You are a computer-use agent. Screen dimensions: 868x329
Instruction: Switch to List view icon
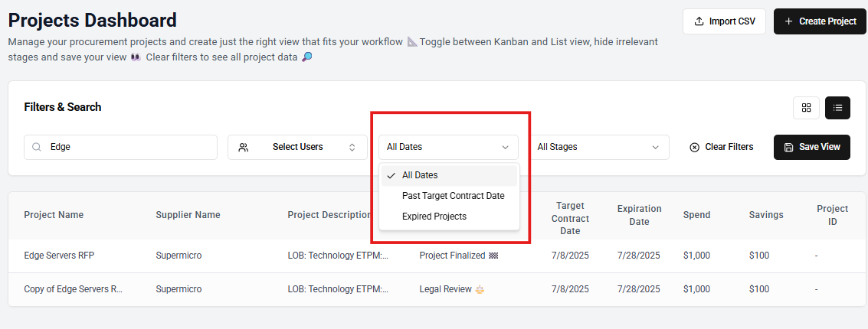(837, 108)
